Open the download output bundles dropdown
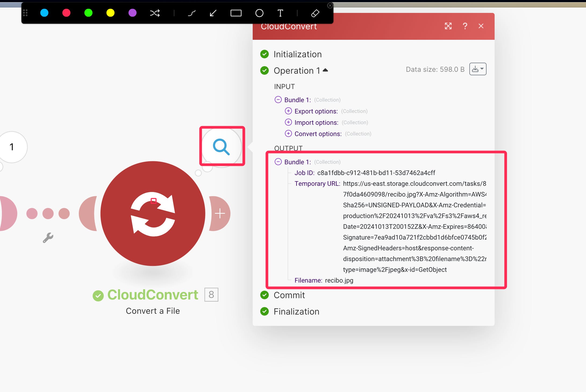The width and height of the screenshot is (586, 392). pyautogui.click(x=478, y=69)
